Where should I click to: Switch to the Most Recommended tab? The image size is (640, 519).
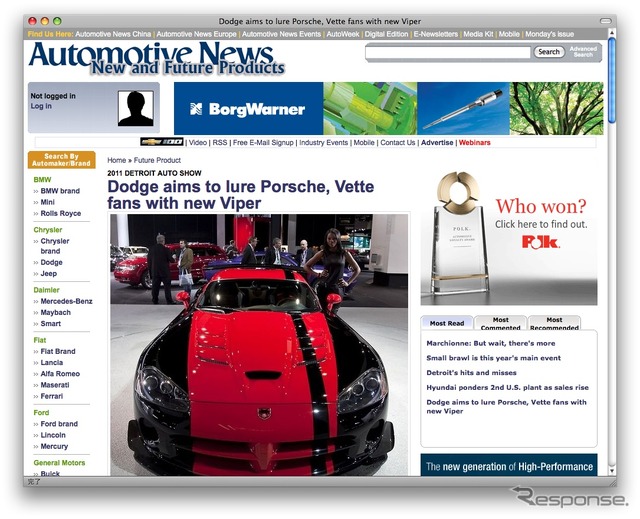click(x=554, y=323)
